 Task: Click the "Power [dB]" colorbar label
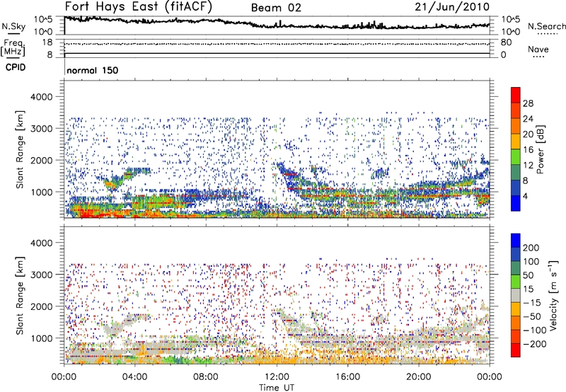(540, 149)
